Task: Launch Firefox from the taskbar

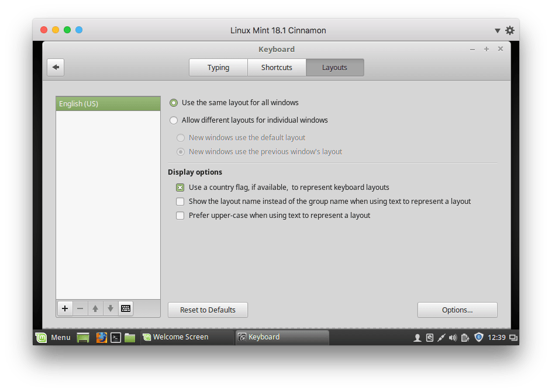Action: pos(101,337)
